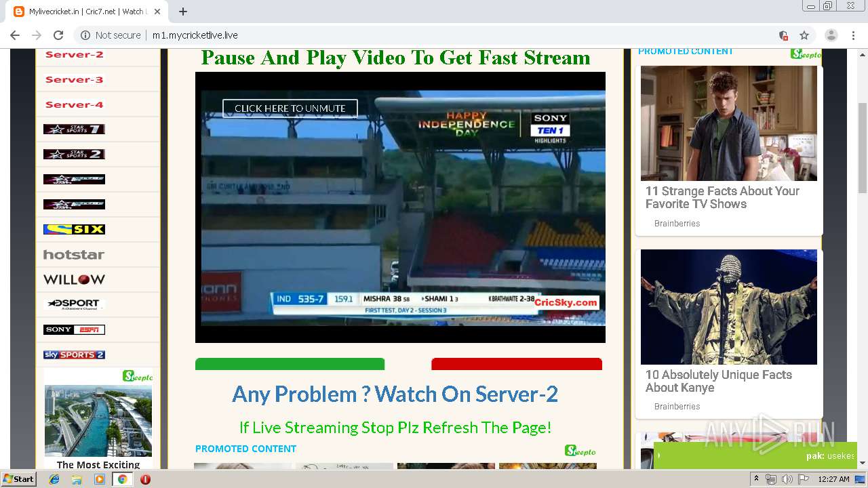Click the green pak chat bar
The width and height of the screenshot is (868, 488).
point(755,455)
